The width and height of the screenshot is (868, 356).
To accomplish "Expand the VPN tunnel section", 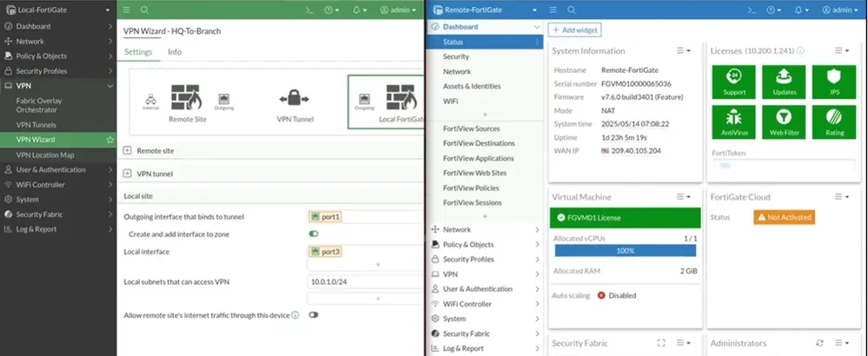I will point(128,174).
